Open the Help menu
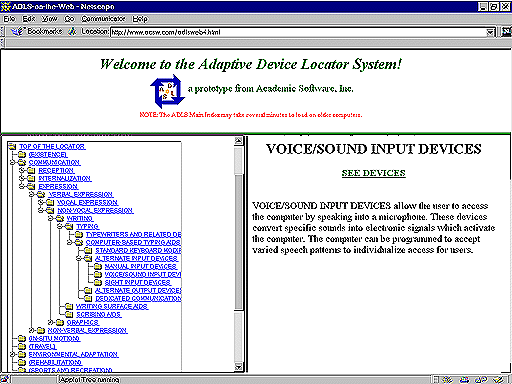Screen dimensions: 512x384 point(140,19)
